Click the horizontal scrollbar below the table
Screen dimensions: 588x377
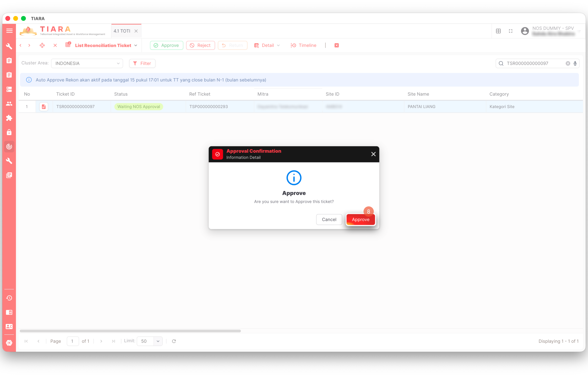pos(130,331)
